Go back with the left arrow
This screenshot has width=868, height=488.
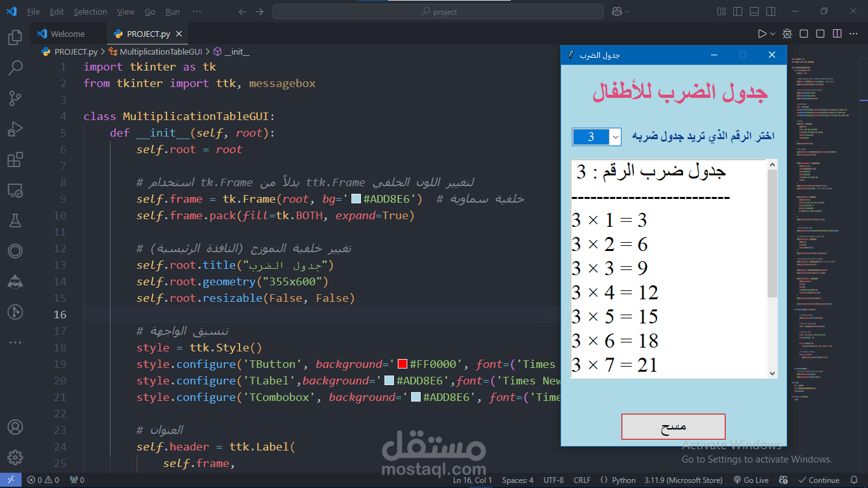pyautogui.click(x=243, y=11)
